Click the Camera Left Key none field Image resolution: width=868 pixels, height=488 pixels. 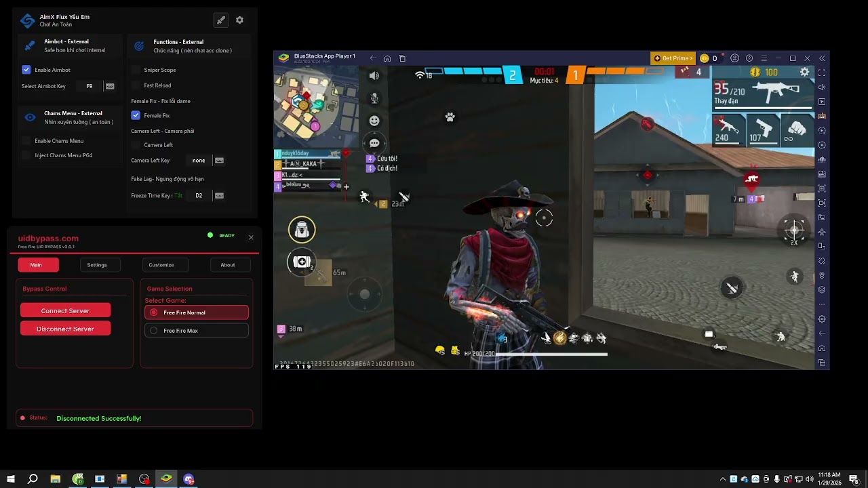[199, 161]
